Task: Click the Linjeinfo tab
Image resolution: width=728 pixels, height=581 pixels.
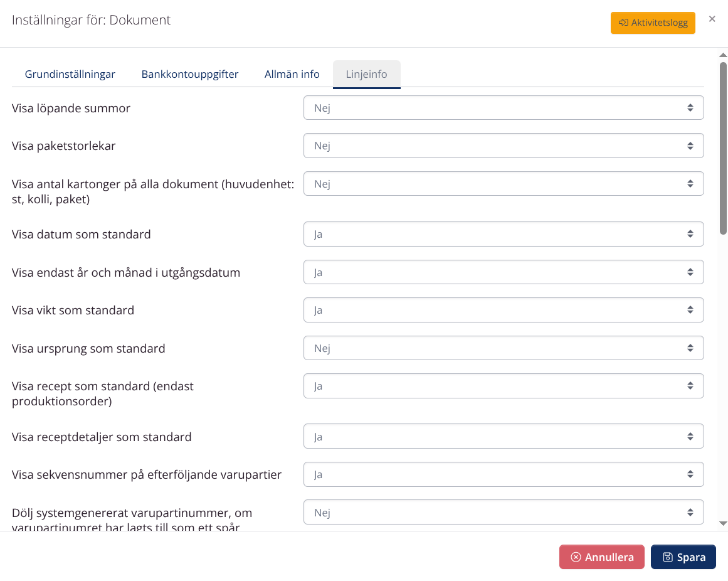Action: pyautogui.click(x=366, y=74)
